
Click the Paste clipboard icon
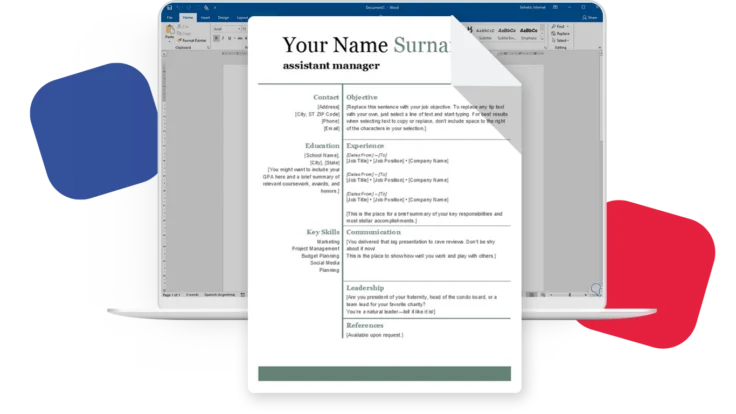click(x=169, y=31)
